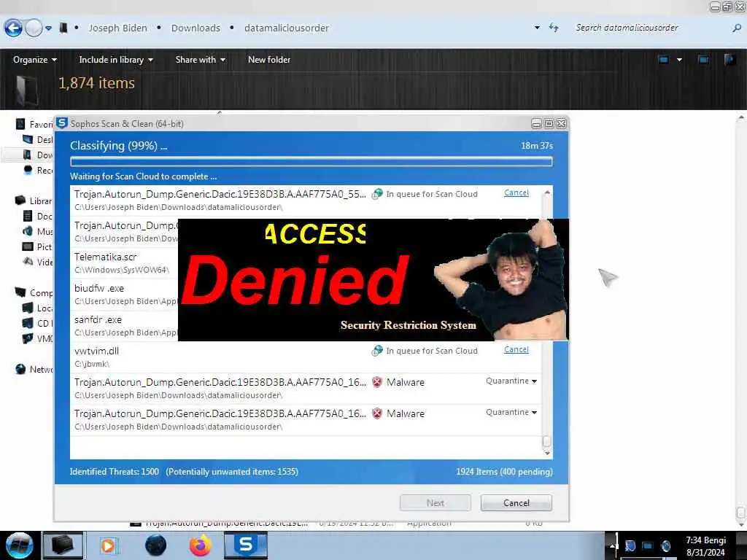The height and width of the screenshot is (560, 747).
Task: Click 1924 Items (400 pending) status text
Action: (504, 472)
